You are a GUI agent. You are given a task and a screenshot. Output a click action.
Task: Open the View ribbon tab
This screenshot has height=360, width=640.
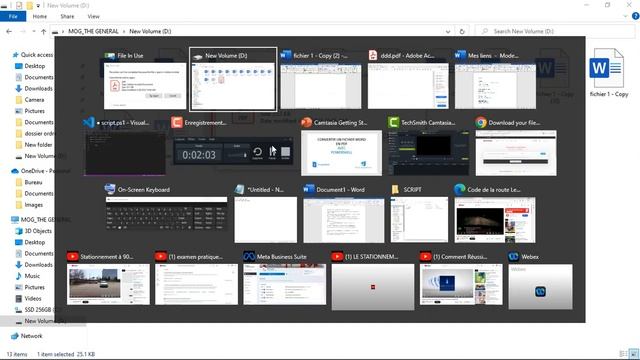(x=93, y=16)
